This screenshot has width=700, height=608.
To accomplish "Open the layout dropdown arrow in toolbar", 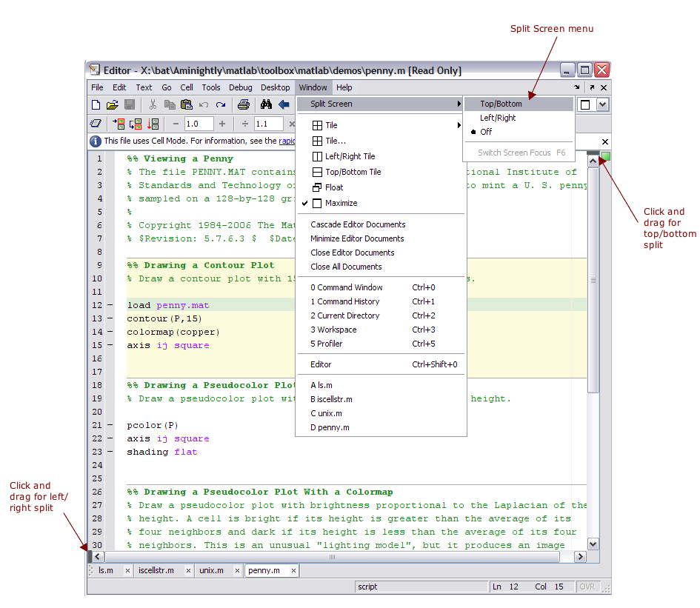I will (602, 105).
